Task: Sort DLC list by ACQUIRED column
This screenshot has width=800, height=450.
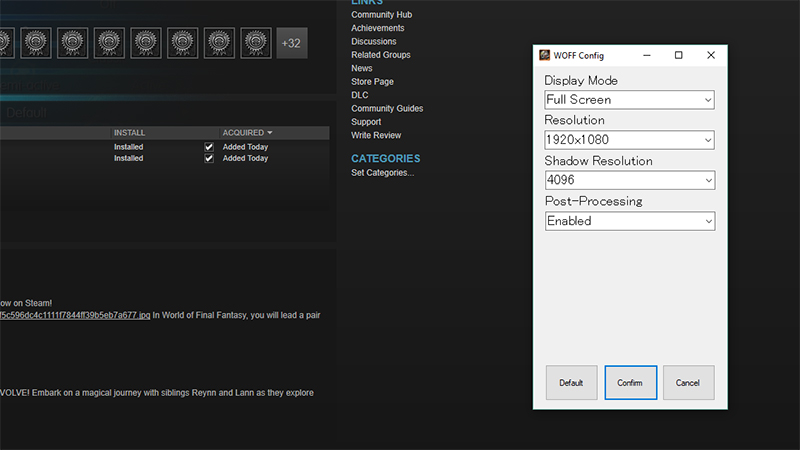Action: [247, 133]
